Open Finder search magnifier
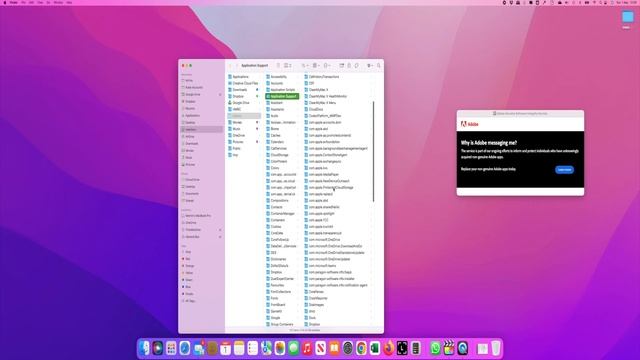Viewport: 640px width, 360px height. (379, 65)
